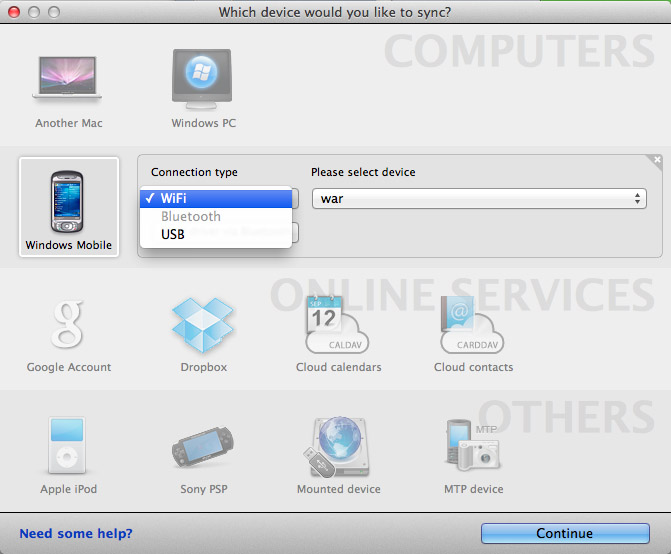
Task: Click the 'Another Mac' label
Action: click(69, 123)
